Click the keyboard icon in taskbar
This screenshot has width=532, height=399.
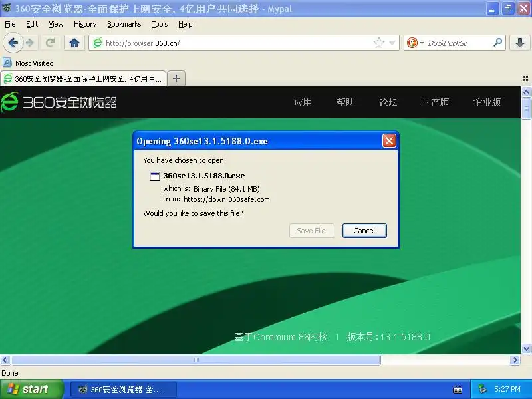tap(458, 390)
